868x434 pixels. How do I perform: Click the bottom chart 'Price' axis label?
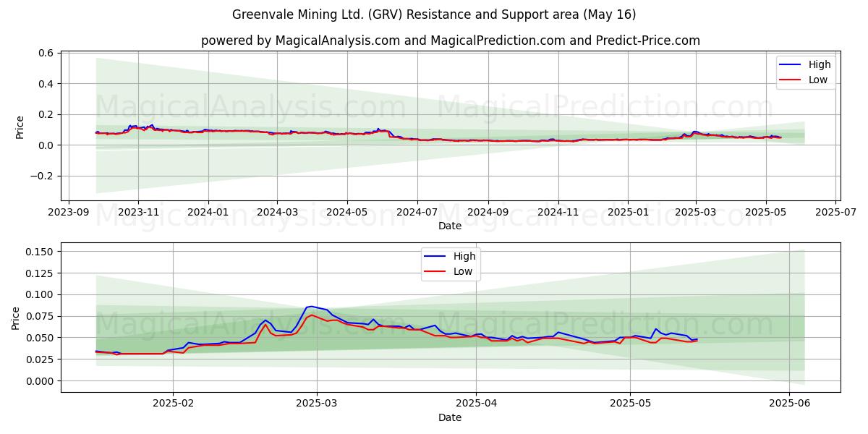[x=16, y=318]
